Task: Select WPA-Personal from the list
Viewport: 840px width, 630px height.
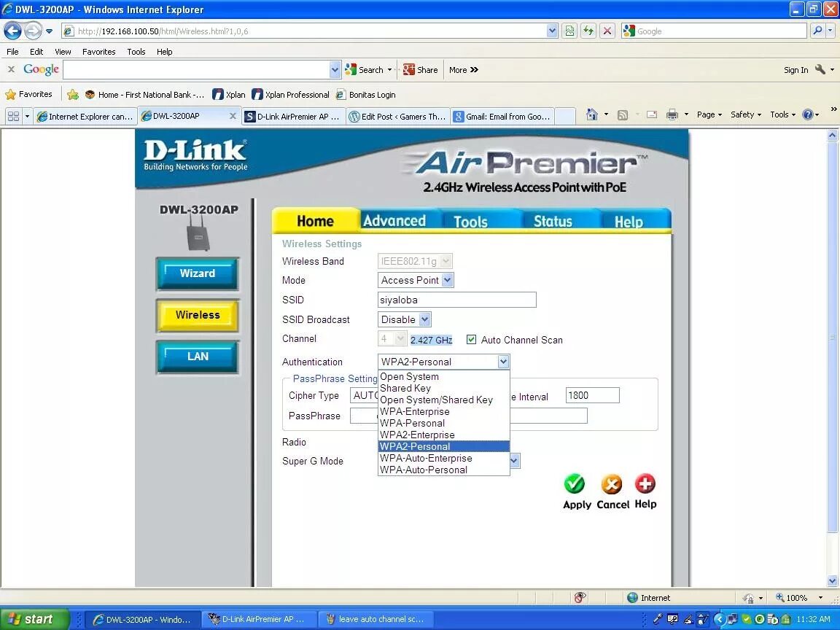Action: point(443,423)
